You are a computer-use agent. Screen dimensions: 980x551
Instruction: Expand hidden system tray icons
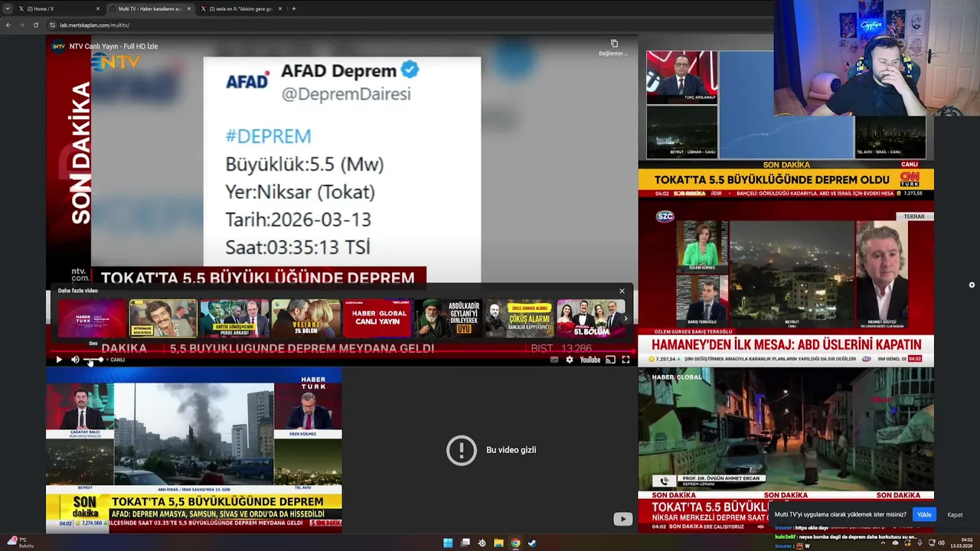[884, 543]
